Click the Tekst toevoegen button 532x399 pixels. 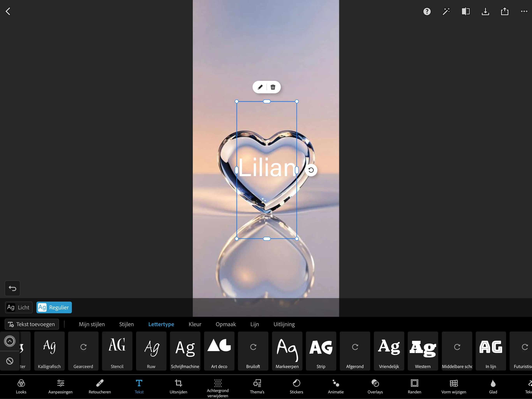32,324
